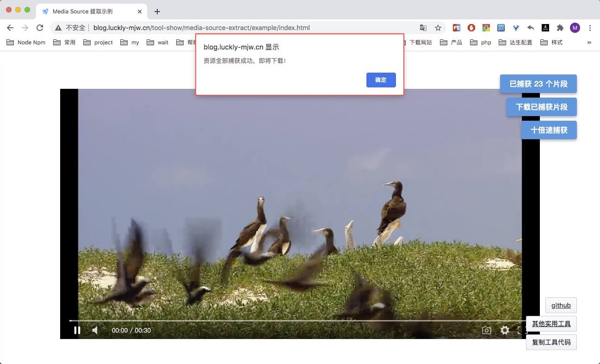Screen dimensions: 600x364
Task: Pause the playing video
Action: point(77,330)
